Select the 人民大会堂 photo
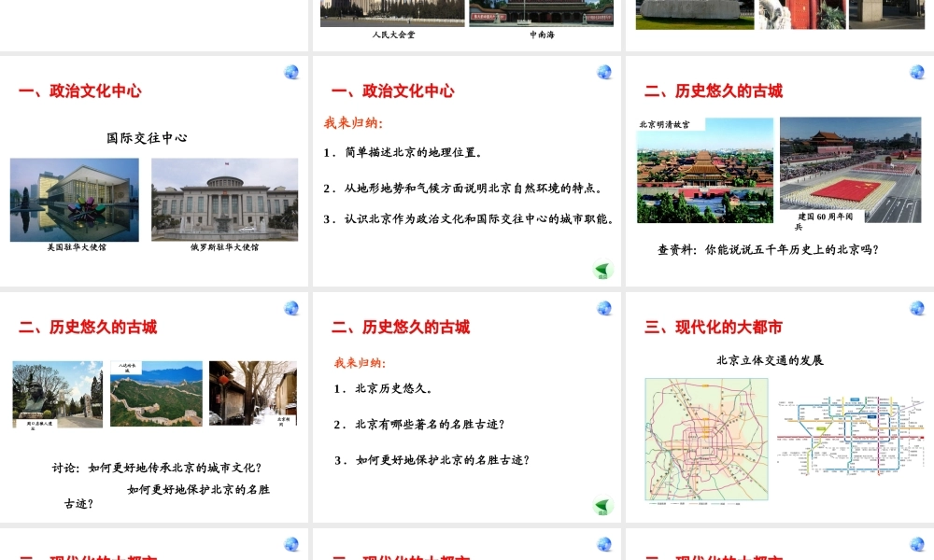Image resolution: width=934 pixels, height=560 pixels. (x=392, y=13)
